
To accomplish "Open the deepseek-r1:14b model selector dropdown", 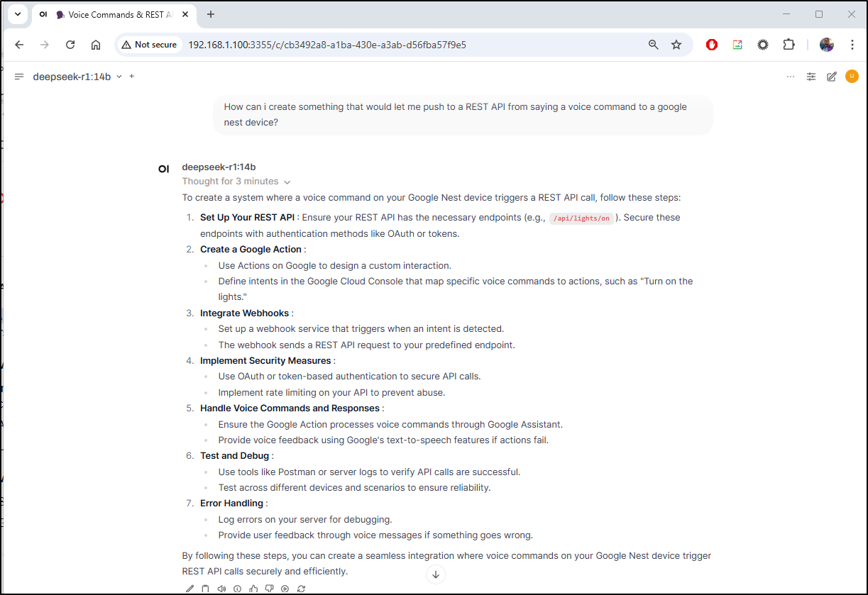I will [77, 77].
